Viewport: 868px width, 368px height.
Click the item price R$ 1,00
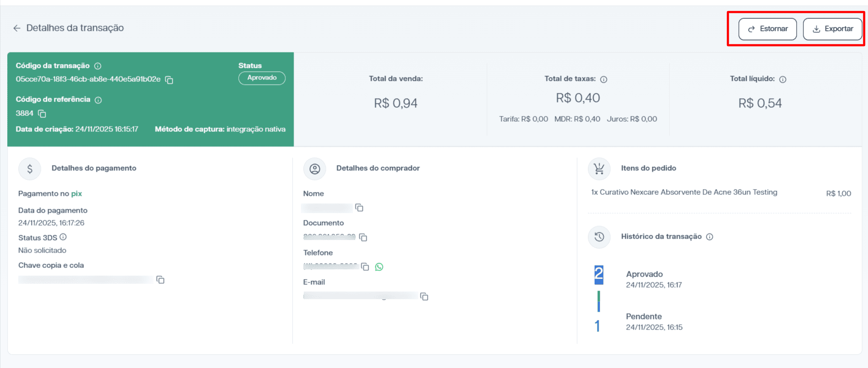(x=839, y=193)
